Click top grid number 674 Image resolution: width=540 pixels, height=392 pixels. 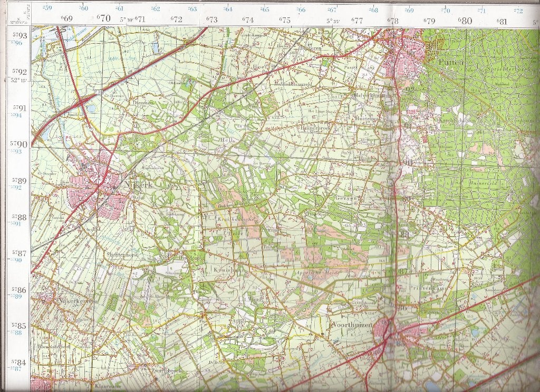click(x=248, y=20)
